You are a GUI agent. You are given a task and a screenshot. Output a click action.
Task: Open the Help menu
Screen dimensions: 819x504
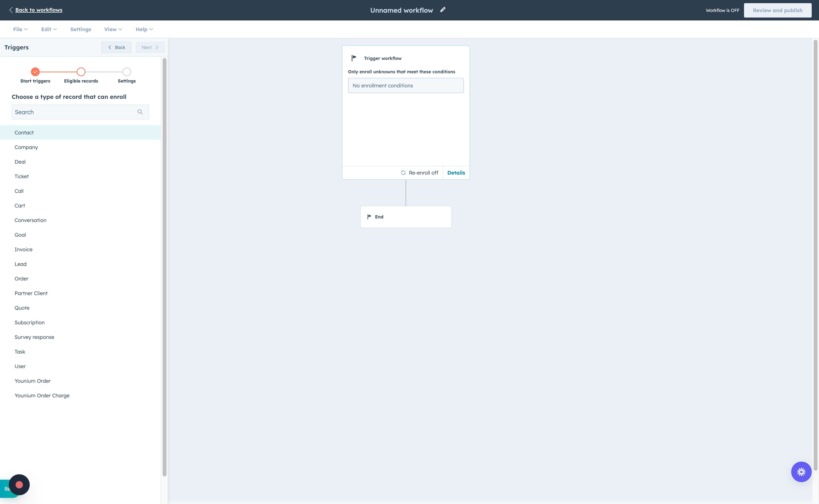[144, 29]
